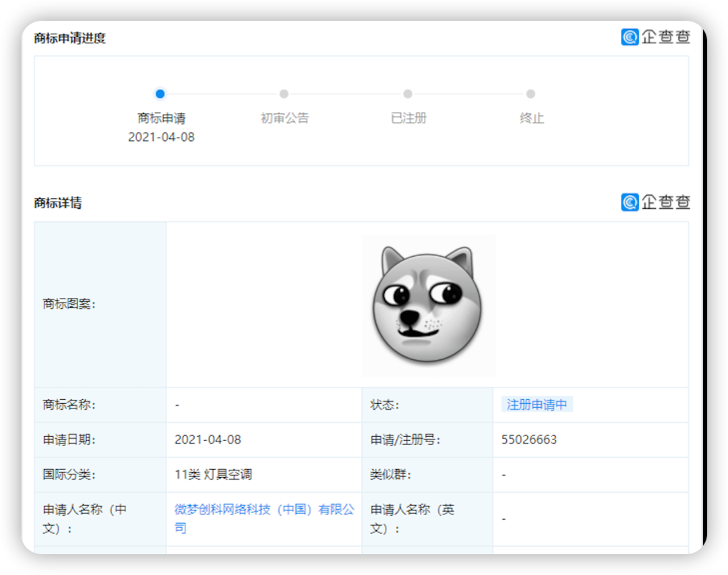Open the dog face trademark image
Viewport: 728px width, 575px height.
coord(428,305)
